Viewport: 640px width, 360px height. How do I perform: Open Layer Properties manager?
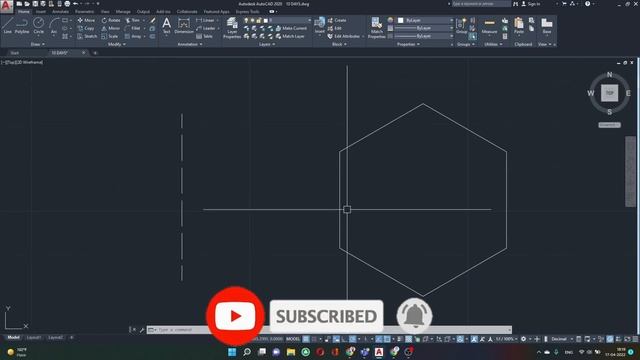click(x=232, y=28)
